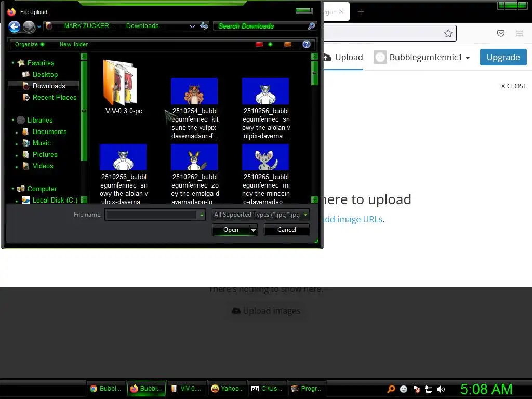Open the File name history dropdown
The image size is (532, 399).
[202, 215]
